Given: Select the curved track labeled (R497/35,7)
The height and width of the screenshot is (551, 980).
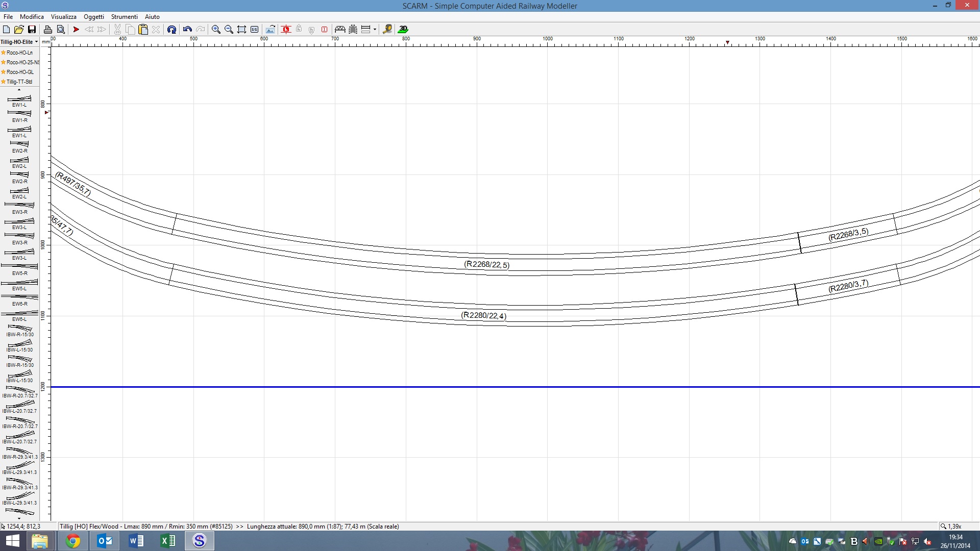Looking at the screenshot, I should coord(73,184).
